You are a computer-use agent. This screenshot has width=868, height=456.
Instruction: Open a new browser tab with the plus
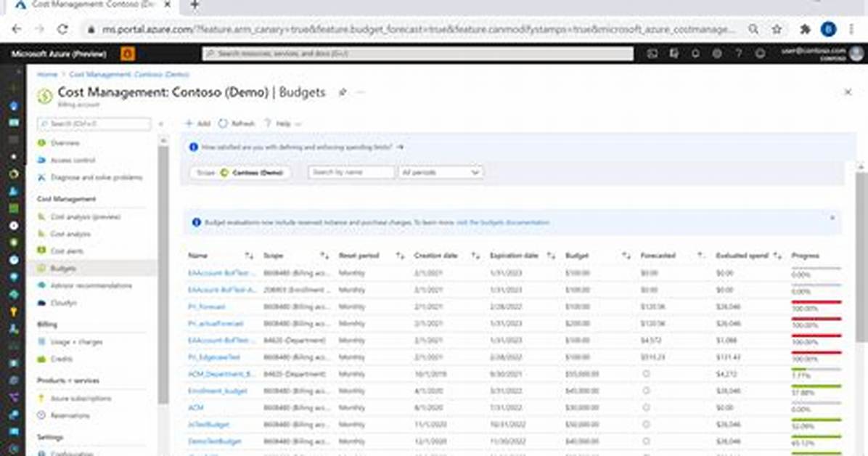(x=195, y=5)
